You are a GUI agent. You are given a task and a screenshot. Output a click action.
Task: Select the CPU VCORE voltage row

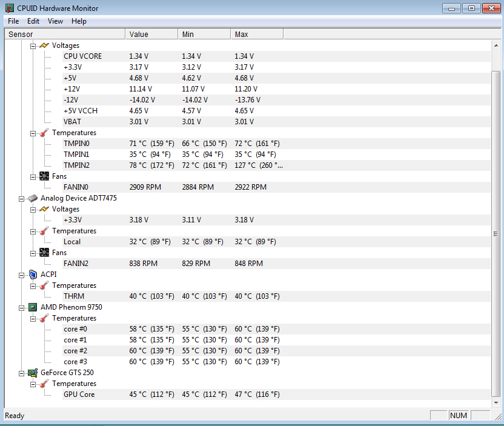[x=83, y=56]
